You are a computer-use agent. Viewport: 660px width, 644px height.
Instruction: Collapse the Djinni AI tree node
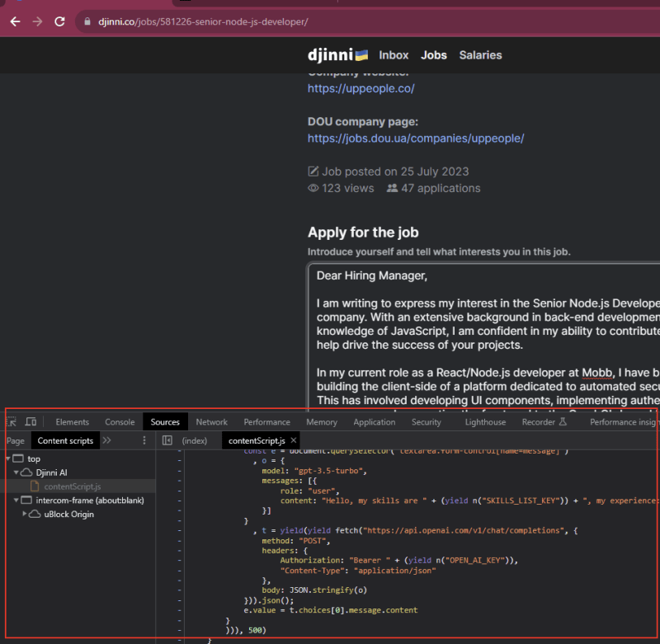tap(16, 472)
